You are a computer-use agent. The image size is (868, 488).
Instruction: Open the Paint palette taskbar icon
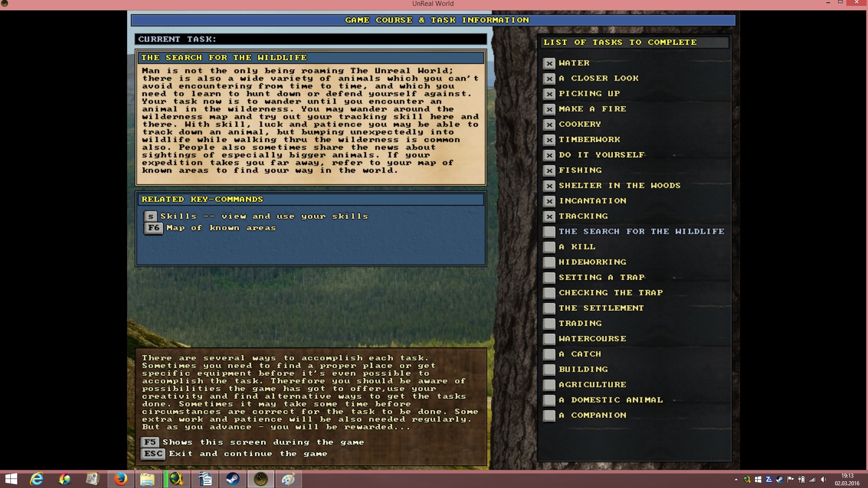pos(288,479)
